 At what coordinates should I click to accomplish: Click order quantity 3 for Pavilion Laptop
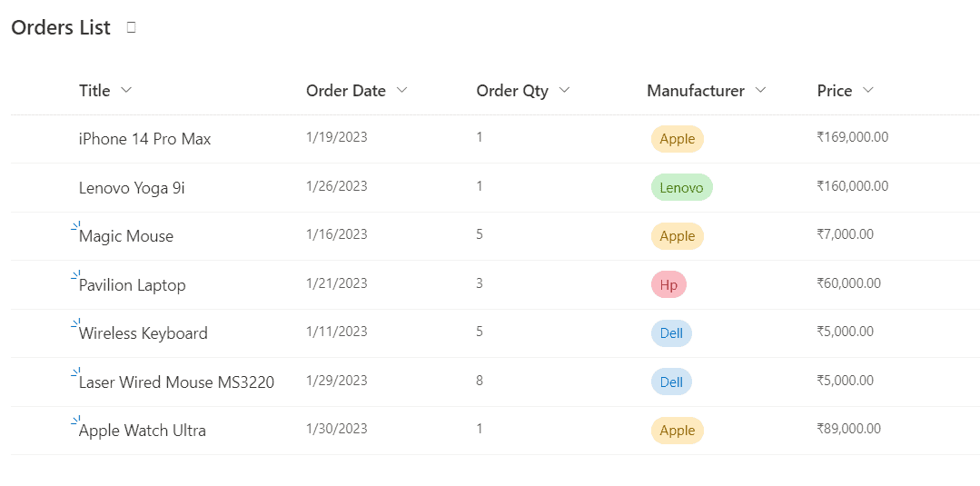[x=480, y=283]
